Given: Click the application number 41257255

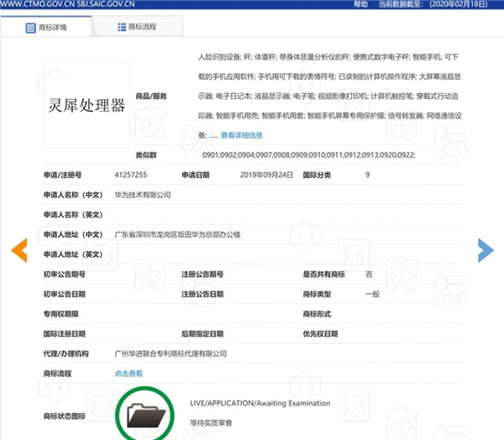Looking at the screenshot, I should (x=133, y=175).
